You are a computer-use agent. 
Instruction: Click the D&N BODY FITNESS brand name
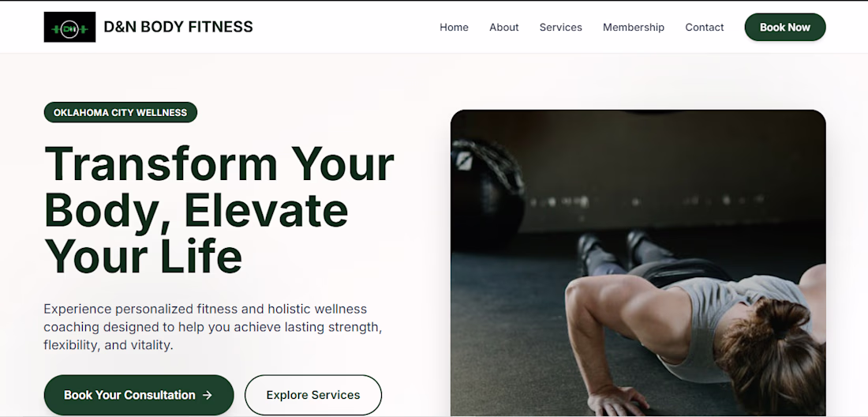[x=178, y=27]
